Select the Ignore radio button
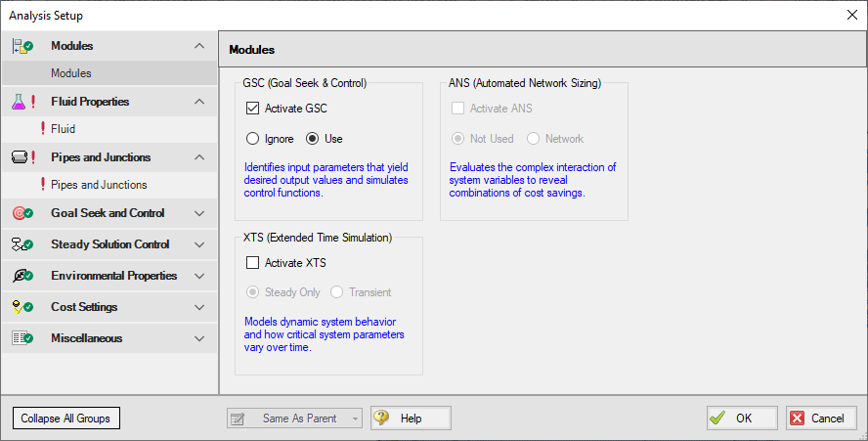The image size is (868, 441). (x=253, y=139)
